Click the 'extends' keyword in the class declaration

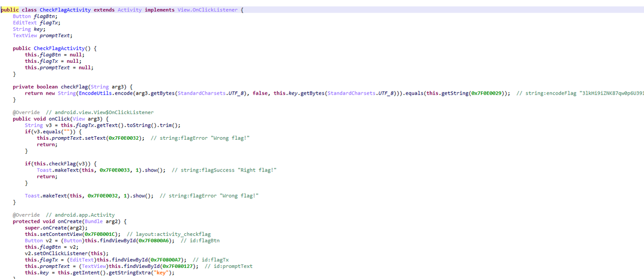[104, 10]
